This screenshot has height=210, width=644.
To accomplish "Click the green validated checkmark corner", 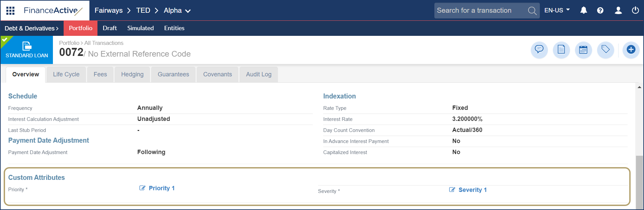I will (5, 40).
